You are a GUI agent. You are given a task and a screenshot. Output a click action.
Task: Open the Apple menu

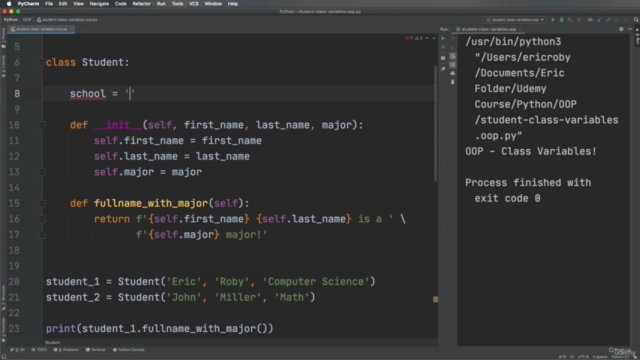tap(9, 4)
